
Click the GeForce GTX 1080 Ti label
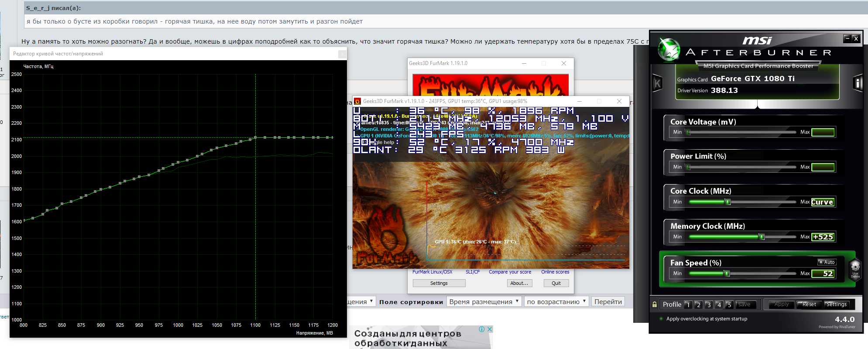(753, 79)
